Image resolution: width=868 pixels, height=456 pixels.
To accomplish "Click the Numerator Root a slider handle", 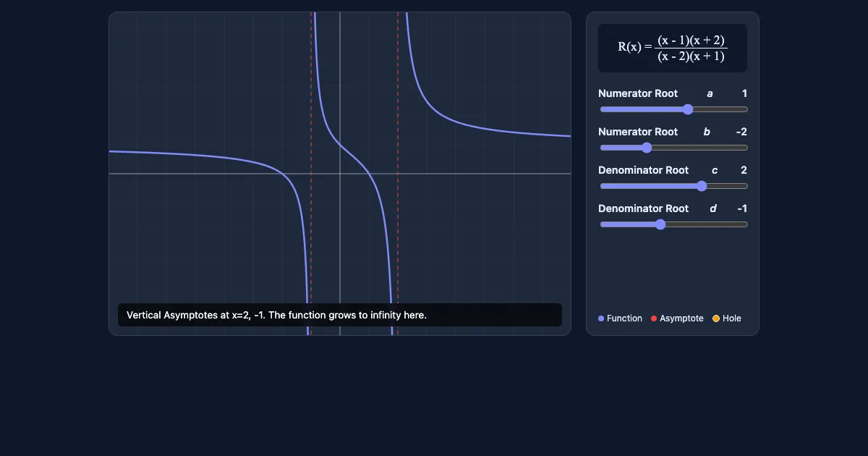I will [x=688, y=109].
